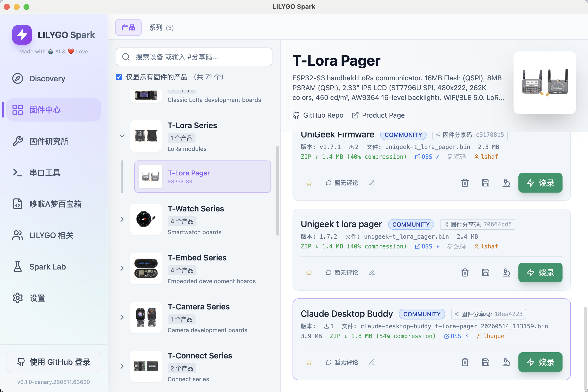Image resolution: width=588 pixels, height=392 pixels.
Task: Open the Product Page link
Action: (x=378, y=115)
